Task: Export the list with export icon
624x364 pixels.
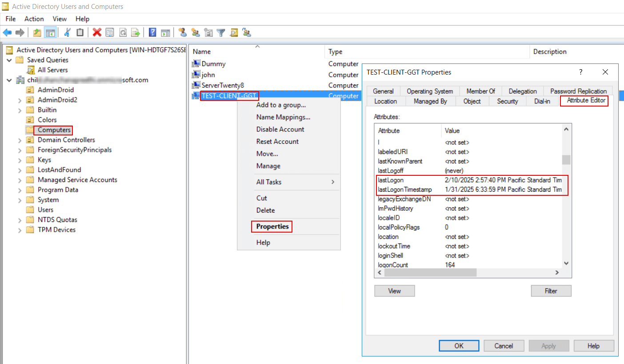Action: [136, 32]
